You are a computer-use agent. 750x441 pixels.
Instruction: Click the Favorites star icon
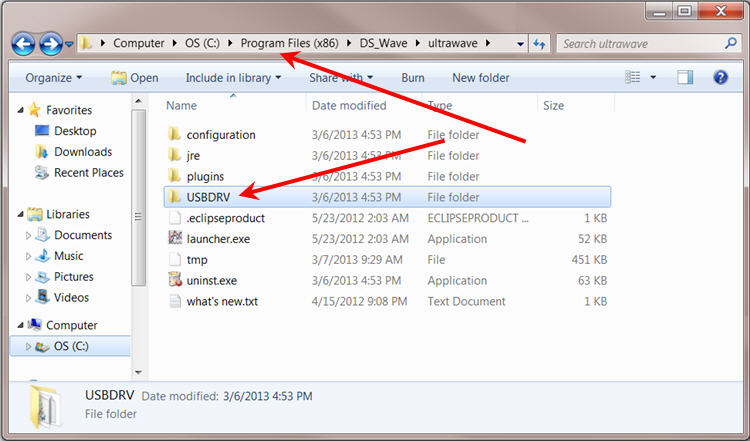pyautogui.click(x=34, y=110)
